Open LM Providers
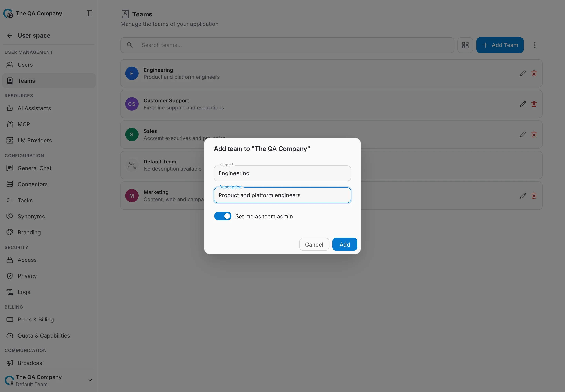 point(49,140)
